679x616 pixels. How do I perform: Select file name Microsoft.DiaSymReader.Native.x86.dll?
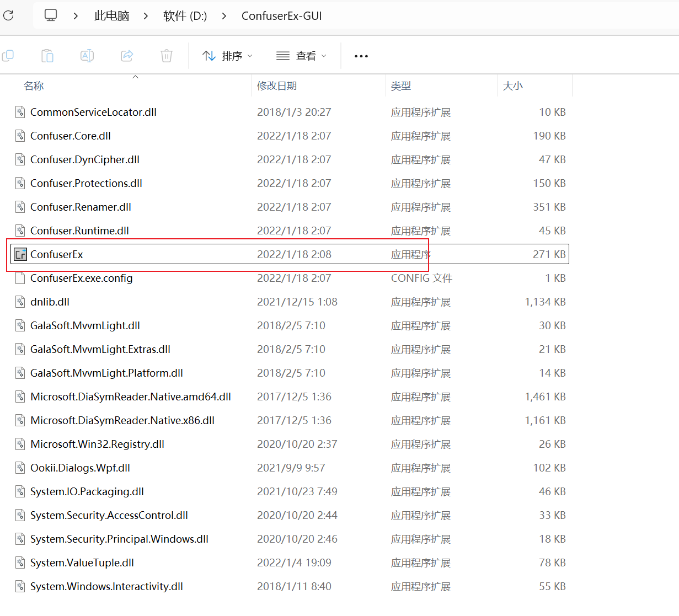122,420
